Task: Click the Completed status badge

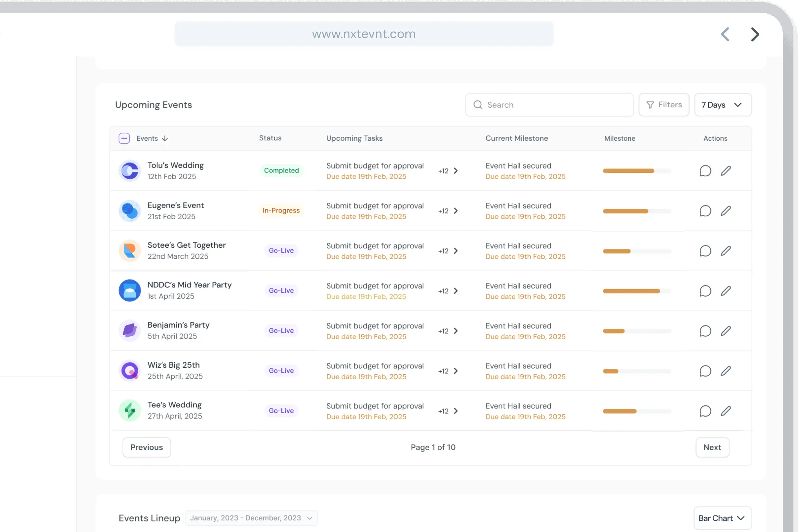Action: pos(281,170)
